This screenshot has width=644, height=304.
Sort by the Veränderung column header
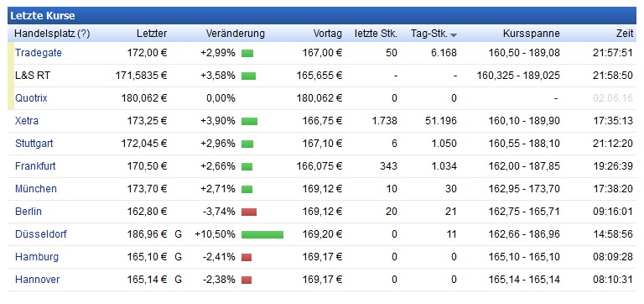[x=236, y=34]
